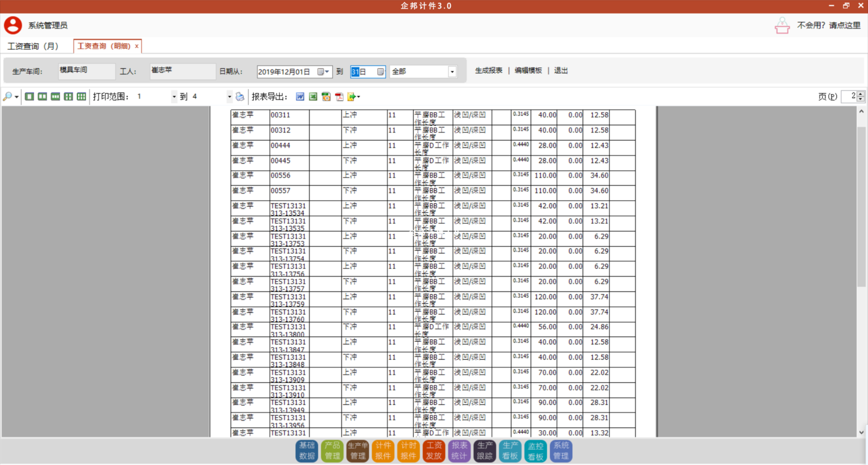Switch to 工资查询（月）tab
Viewport: 868px width, 465px height.
tap(34, 46)
